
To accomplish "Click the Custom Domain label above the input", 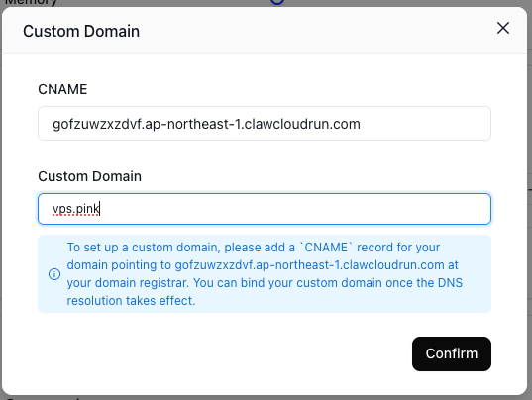I will 89,176.
